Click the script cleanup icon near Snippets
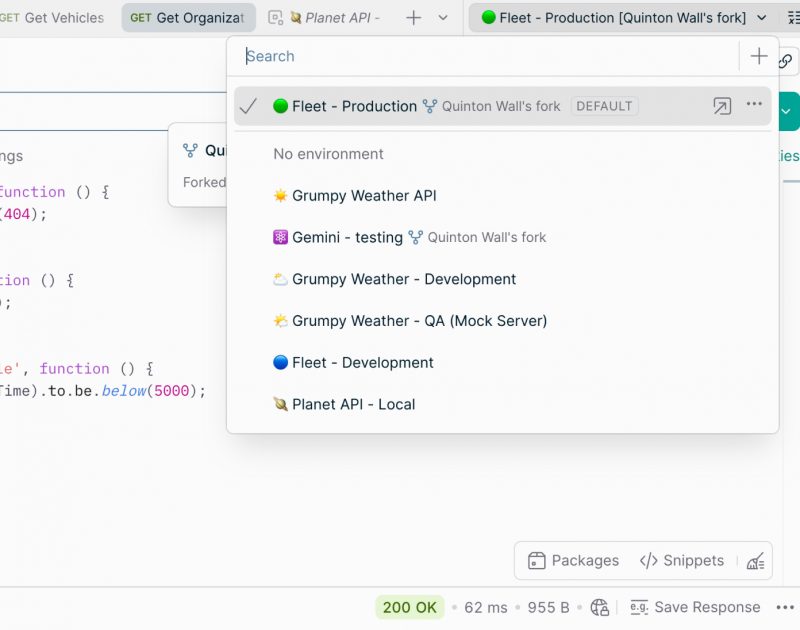 pos(755,561)
